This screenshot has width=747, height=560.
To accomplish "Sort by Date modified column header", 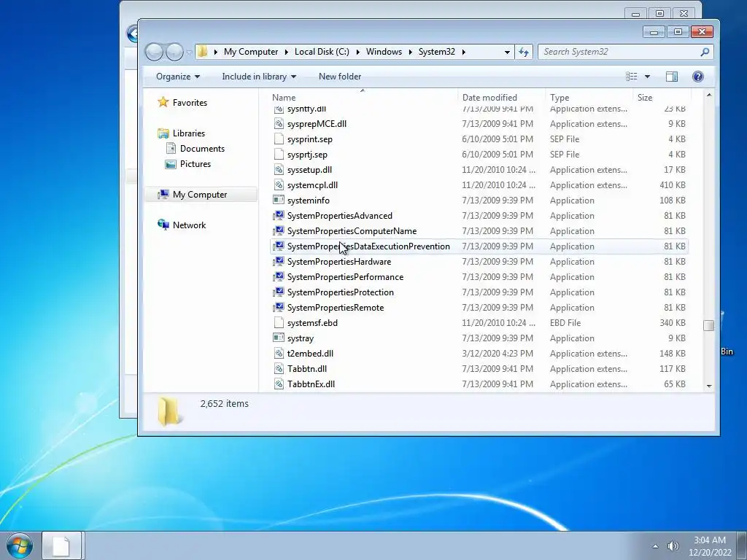I will pyautogui.click(x=502, y=97).
